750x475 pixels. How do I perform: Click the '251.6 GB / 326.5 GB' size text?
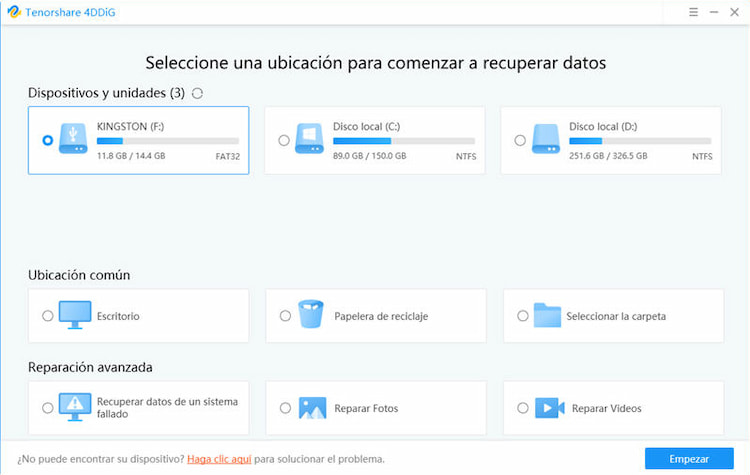608,156
